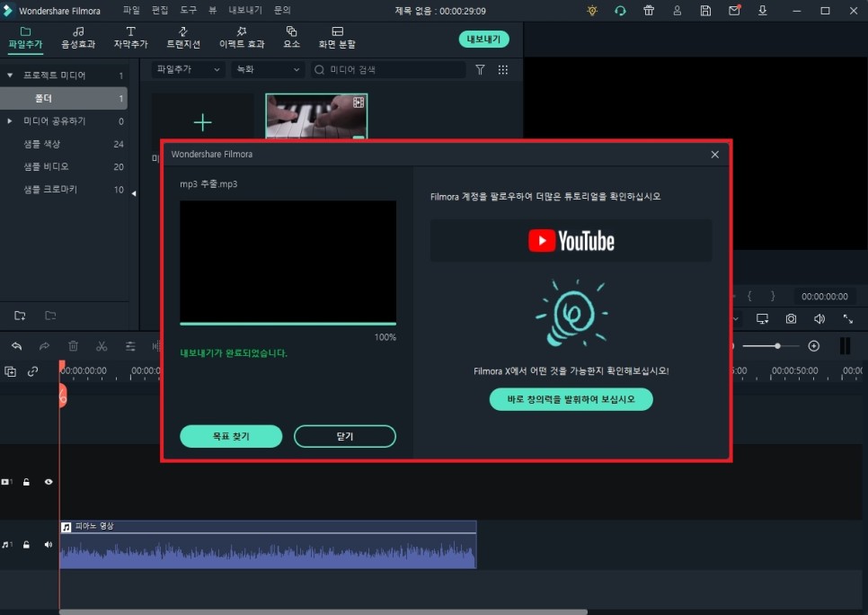Toggle the video track lock icon

click(x=26, y=482)
